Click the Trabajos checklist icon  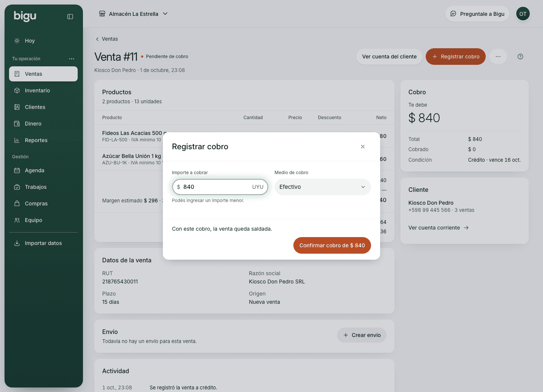pos(17,187)
